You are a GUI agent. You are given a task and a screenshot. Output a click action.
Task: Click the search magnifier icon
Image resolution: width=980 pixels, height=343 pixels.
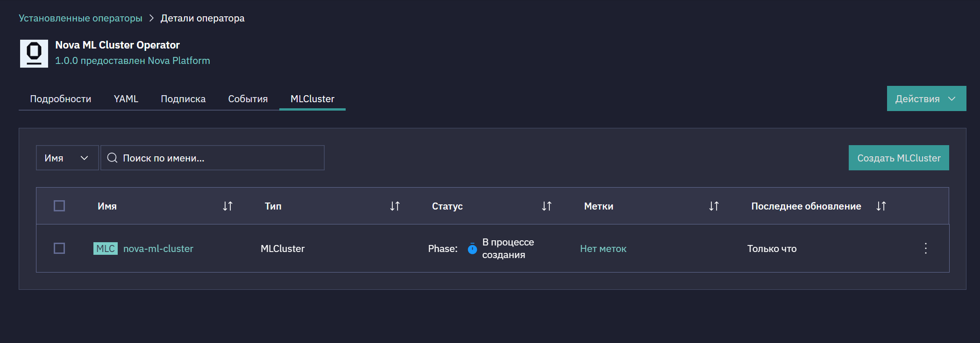click(112, 158)
